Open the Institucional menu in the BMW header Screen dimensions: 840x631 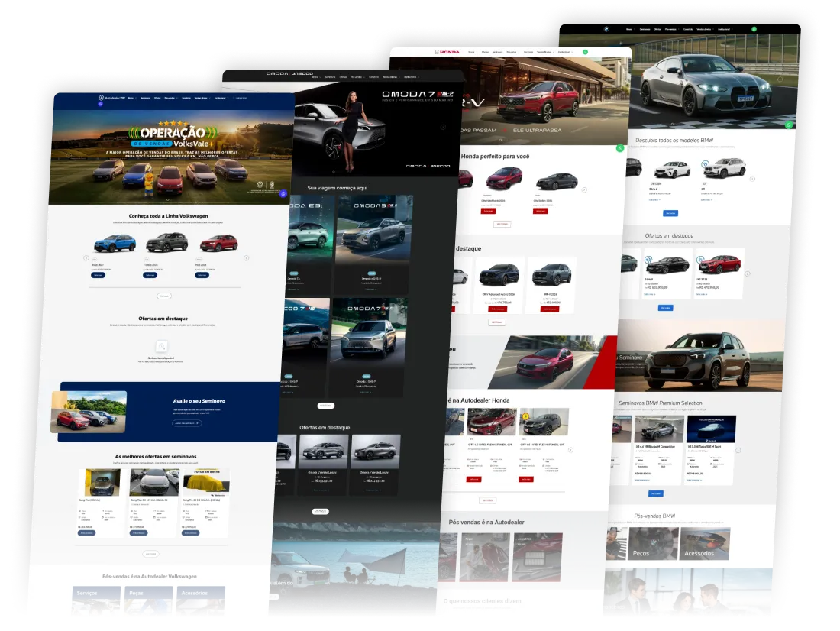(x=724, y=29)
